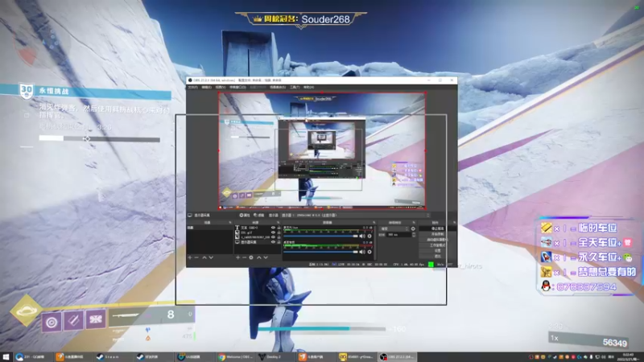Switch to Chrome Welcome OBS tab in taskbar
The width and height of the screenshot is (644, 362).
(236, 356)
